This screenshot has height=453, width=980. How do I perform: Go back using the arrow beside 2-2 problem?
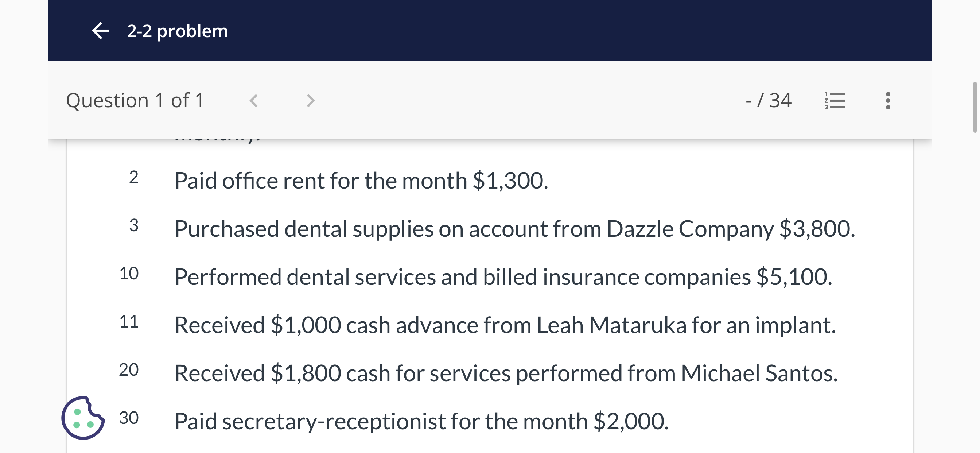pos(101,31)
